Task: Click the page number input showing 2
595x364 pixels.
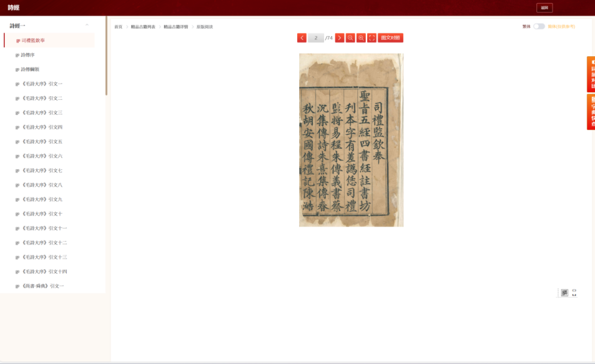Action: pyautogui.click(x=316, y=38)
